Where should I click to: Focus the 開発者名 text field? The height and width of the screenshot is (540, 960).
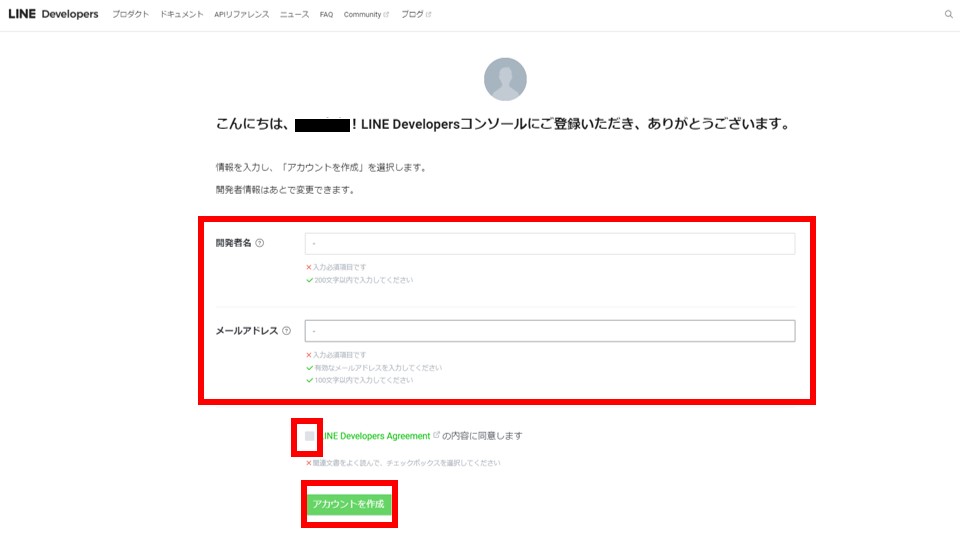click(x=549, y=244)
